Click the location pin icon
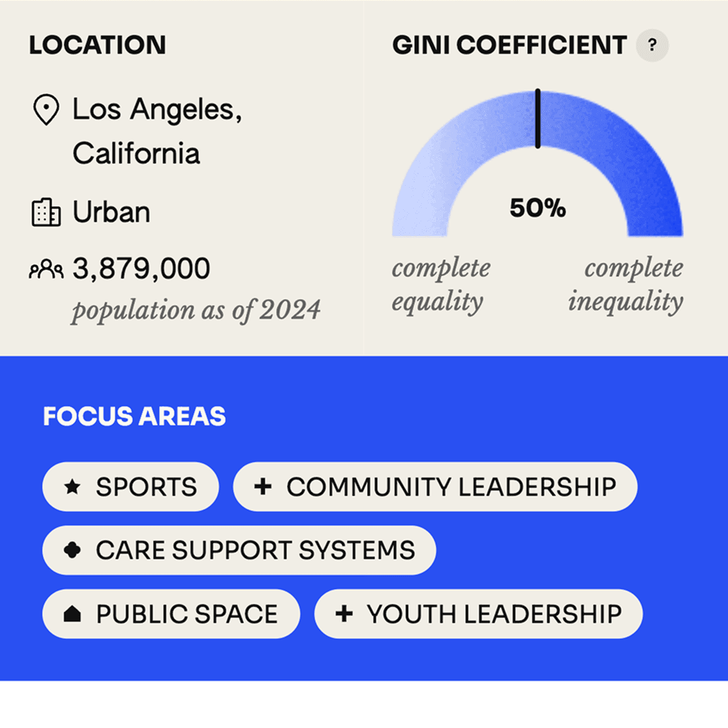The image size is (728, 728). coord(46,110)
